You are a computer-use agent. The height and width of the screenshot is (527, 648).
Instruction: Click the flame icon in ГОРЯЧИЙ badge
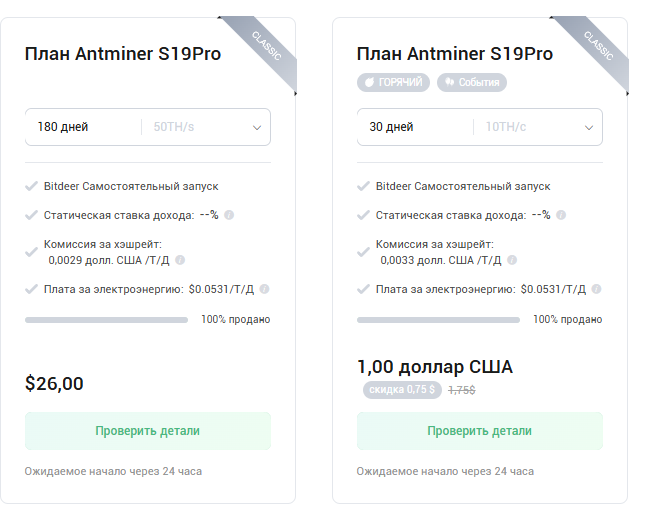tap(369, 82)
